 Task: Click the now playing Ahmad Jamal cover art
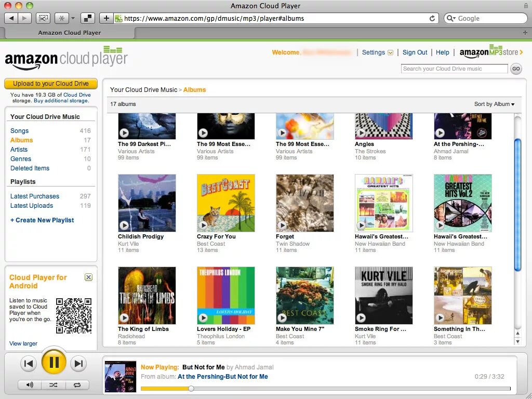[x=121, y=377]
